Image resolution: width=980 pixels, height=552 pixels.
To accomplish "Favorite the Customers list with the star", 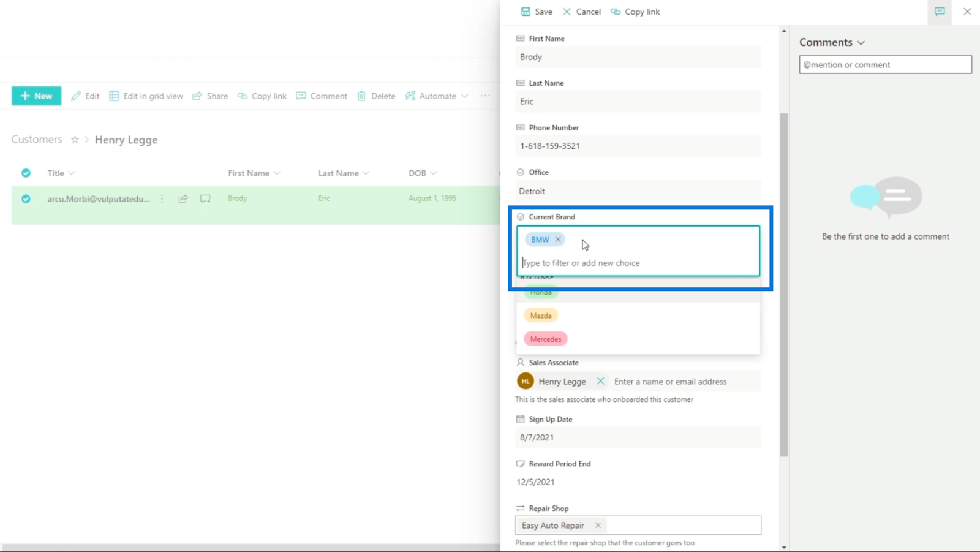I will 75,140.
